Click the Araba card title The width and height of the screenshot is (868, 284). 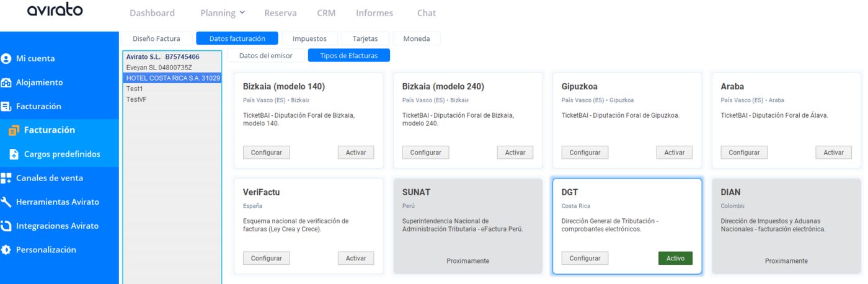pos(732,87)
